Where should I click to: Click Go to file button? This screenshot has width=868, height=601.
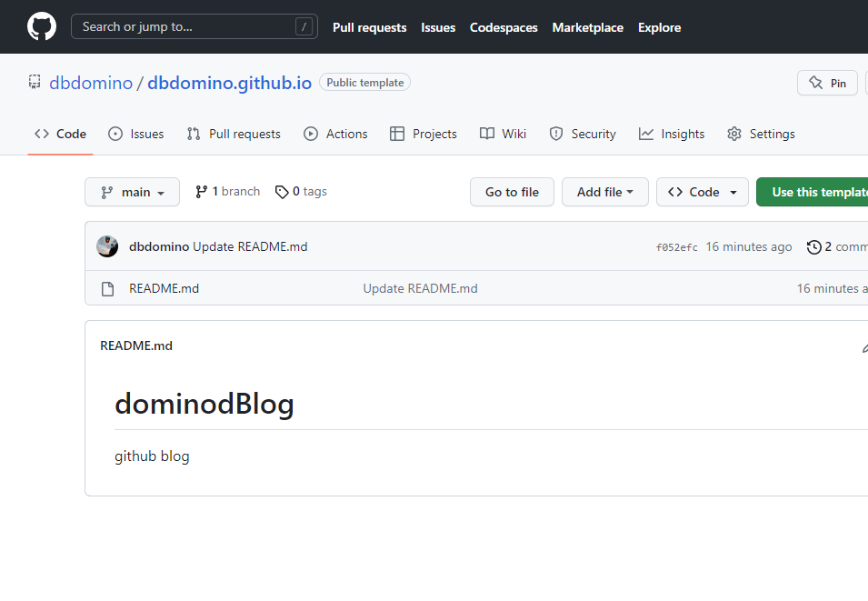512,192
